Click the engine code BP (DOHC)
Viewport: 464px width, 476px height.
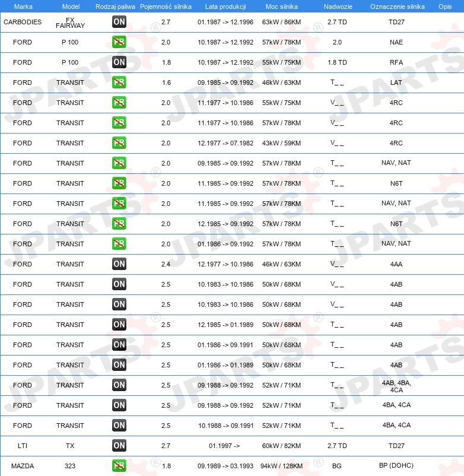pyautogui.click(x=396, y=465)
